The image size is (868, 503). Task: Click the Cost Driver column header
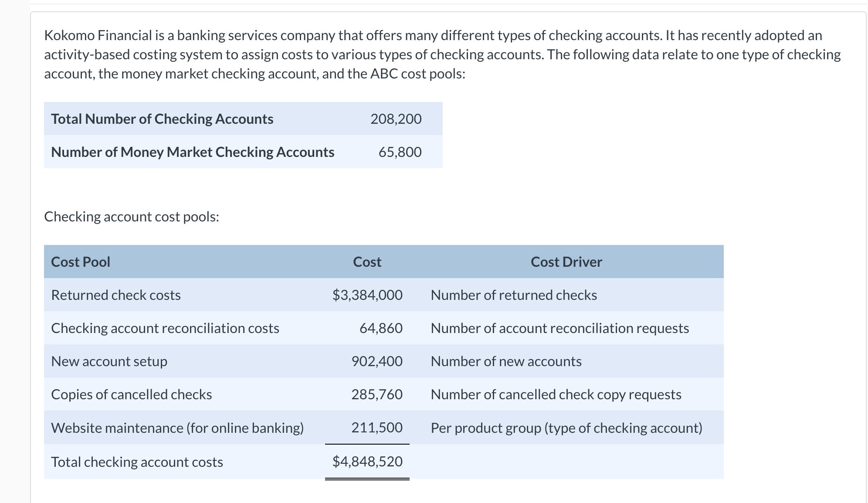tap(566, 262)
